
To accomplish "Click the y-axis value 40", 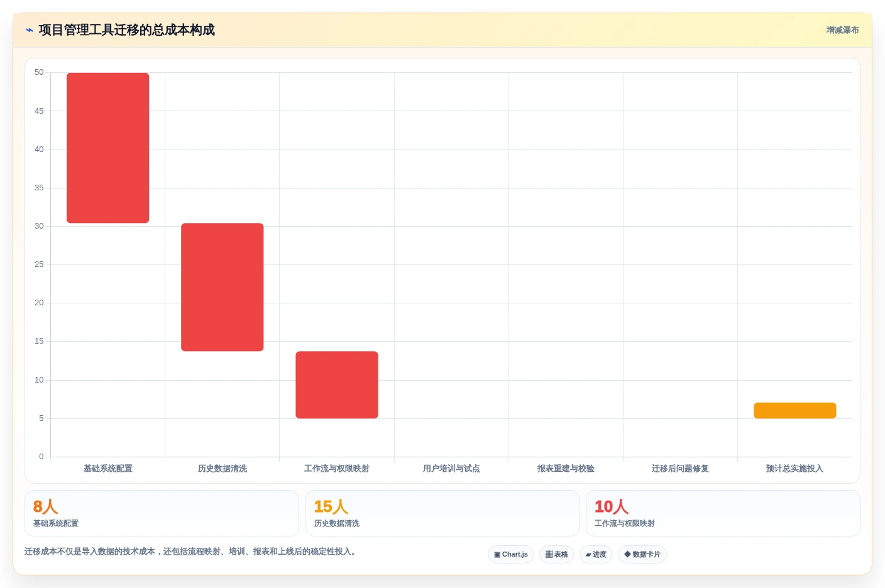I will click(39, 150).
